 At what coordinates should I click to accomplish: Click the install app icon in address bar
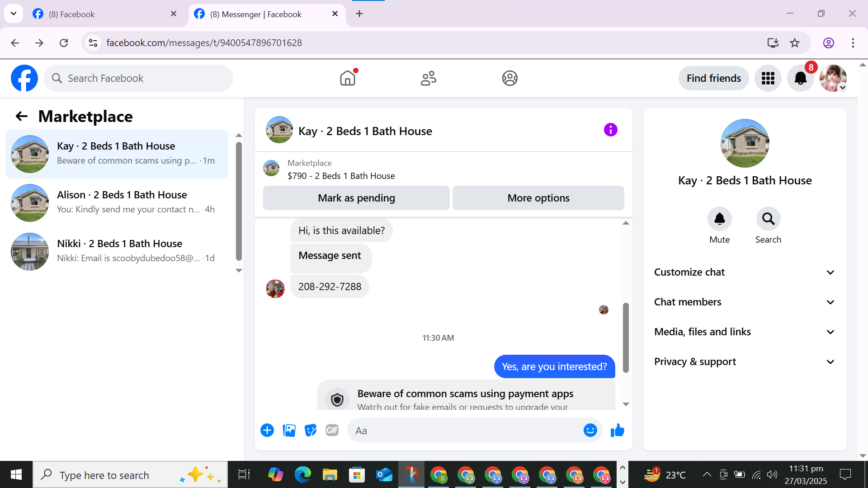pyautogui.click(x=773, y=43)
